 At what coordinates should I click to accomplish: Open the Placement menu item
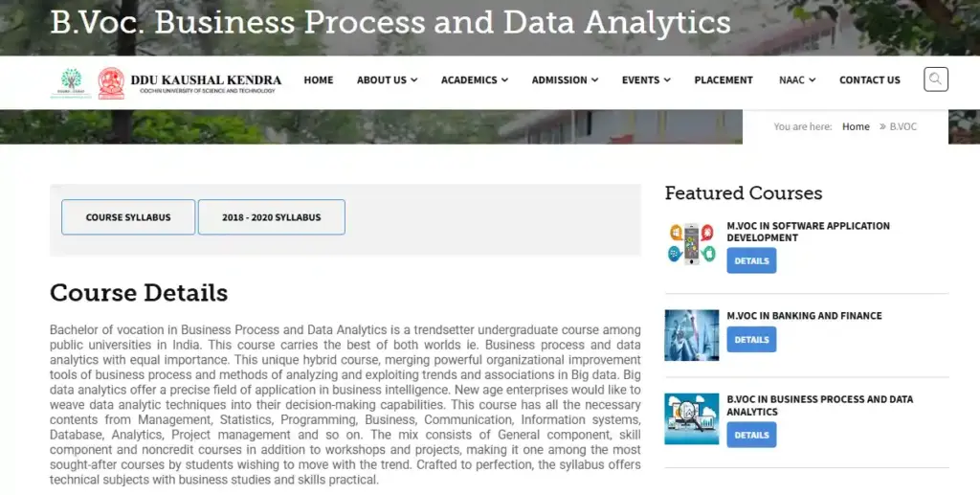pos(724,80)
